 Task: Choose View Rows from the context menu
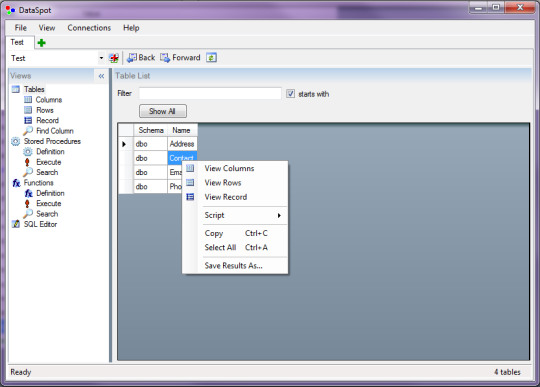pos(236,183)
